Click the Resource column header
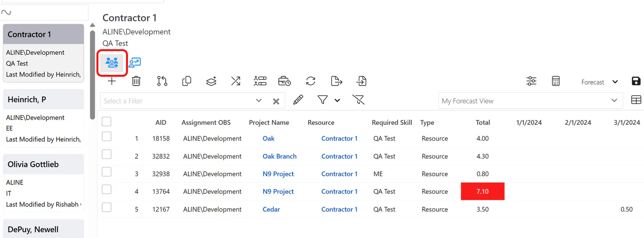 click(321, 122)
